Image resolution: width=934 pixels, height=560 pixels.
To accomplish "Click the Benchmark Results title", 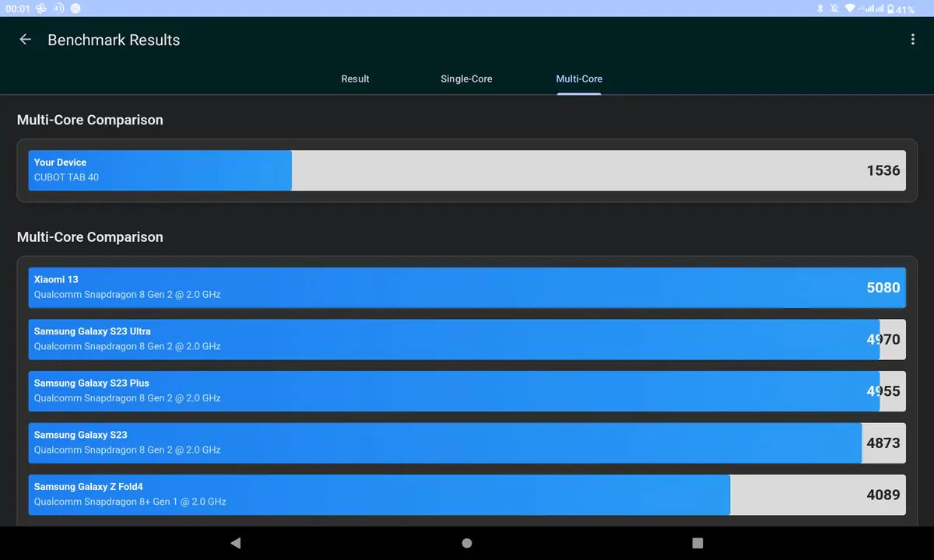I will [x=114, y=40].
